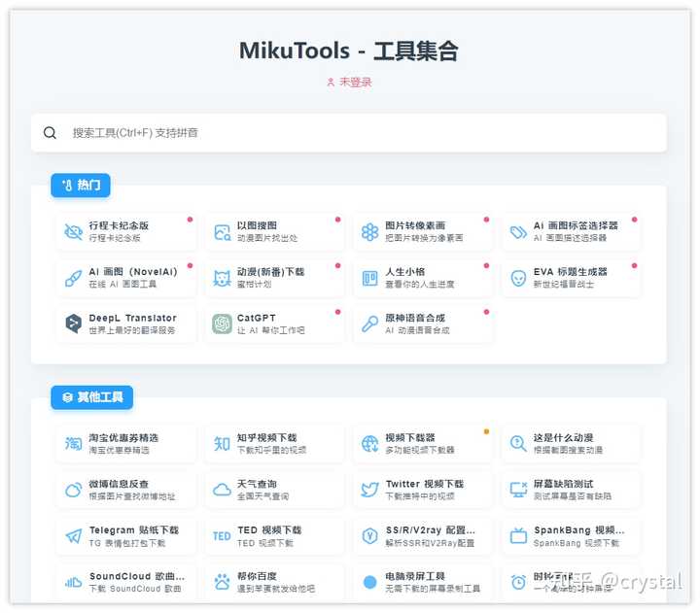Click the EVA 标题生成器 face icon
The image size is (700, 613).
518,278
